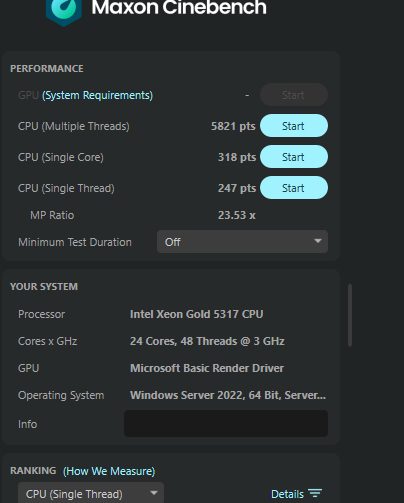Click the truncated Windows Server 2022 text
Screen dimensions: 404x503
tap(228, 395)
